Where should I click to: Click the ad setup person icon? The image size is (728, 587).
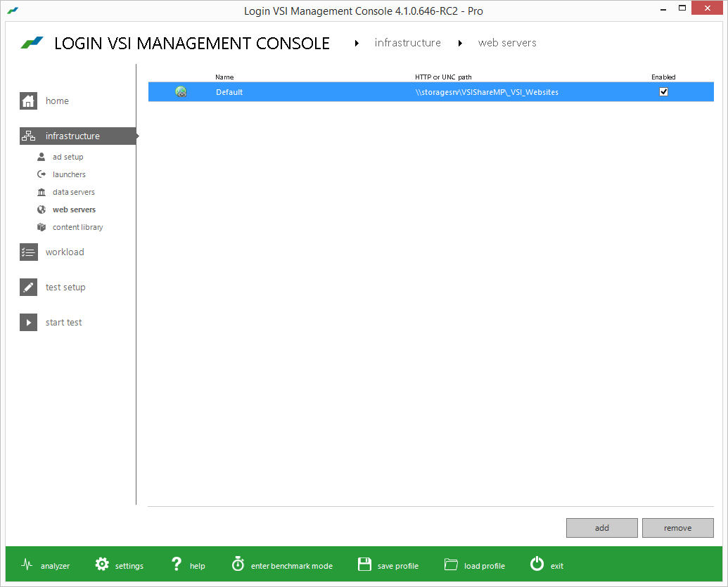41,157
